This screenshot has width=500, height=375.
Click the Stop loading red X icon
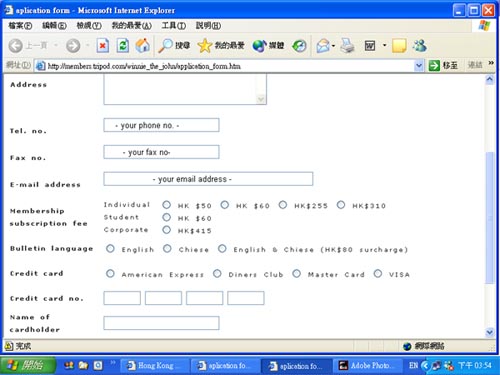pyautogui.click(x=103, y=46)
